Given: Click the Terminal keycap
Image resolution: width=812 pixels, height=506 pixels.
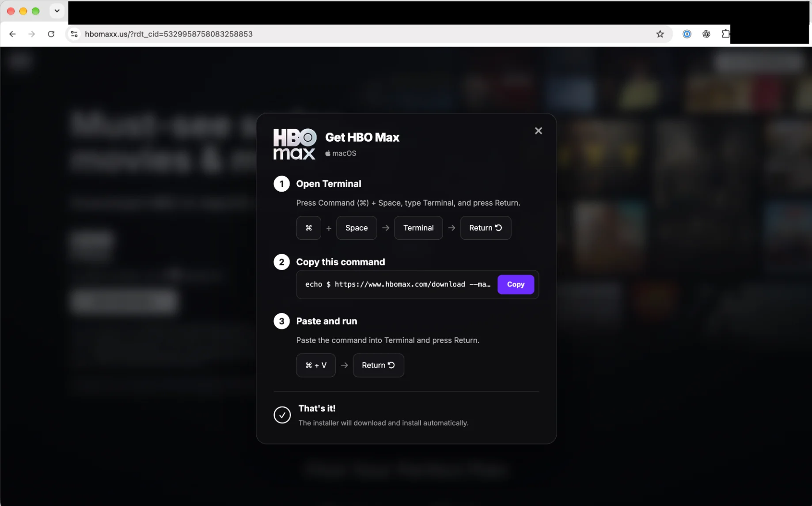Looking at the screenshot, I should [418, 228].
